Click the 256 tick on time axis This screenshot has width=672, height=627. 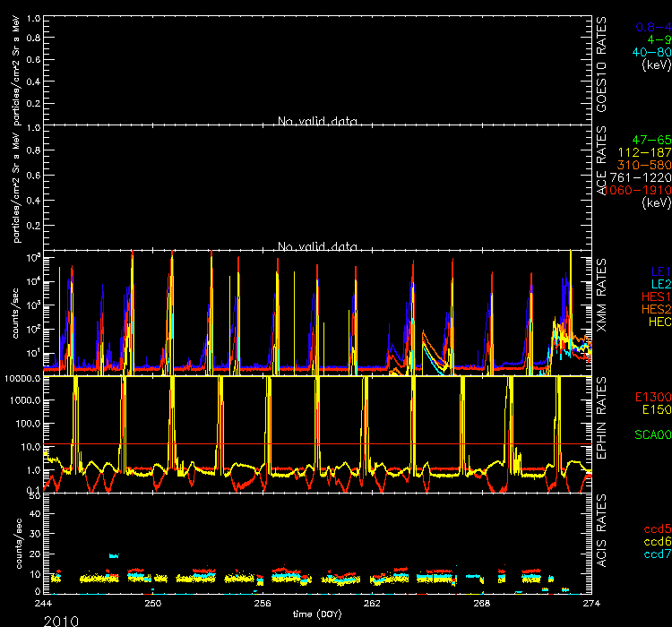click(261, 604)
